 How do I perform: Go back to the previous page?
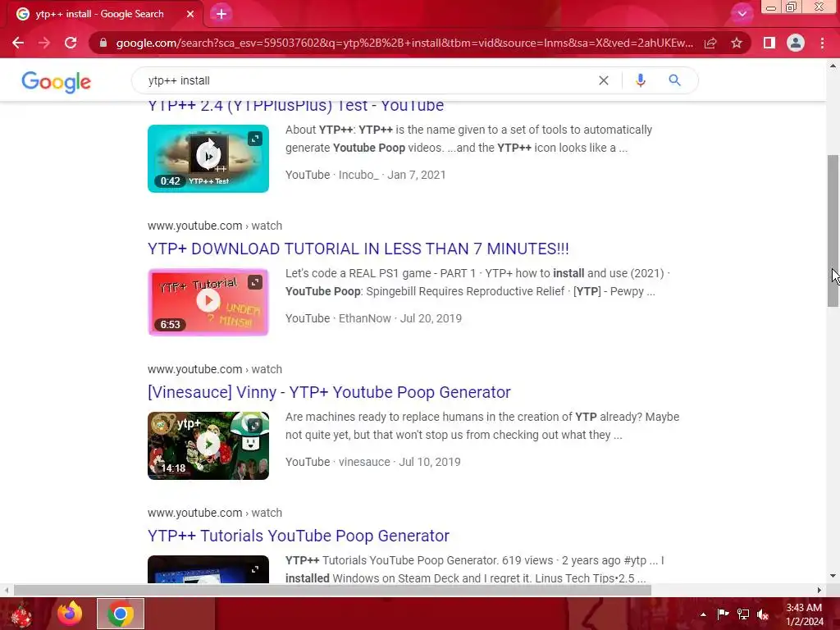point(18,43)
